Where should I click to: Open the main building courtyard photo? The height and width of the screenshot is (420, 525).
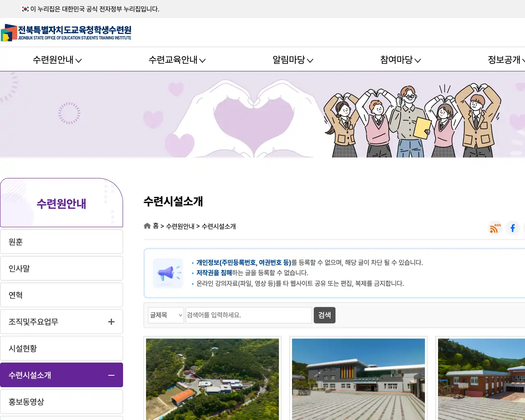point(358,379)
